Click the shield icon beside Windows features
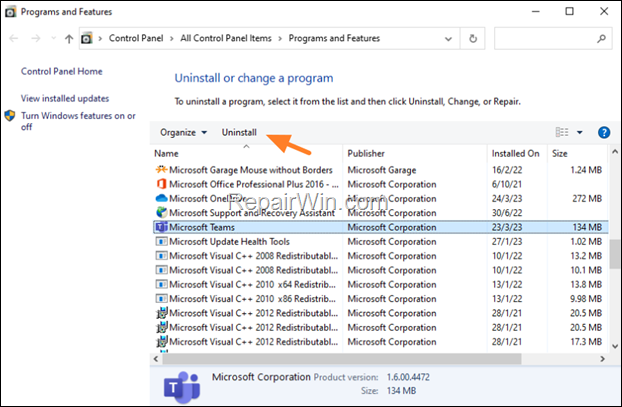 click(10, 115)
